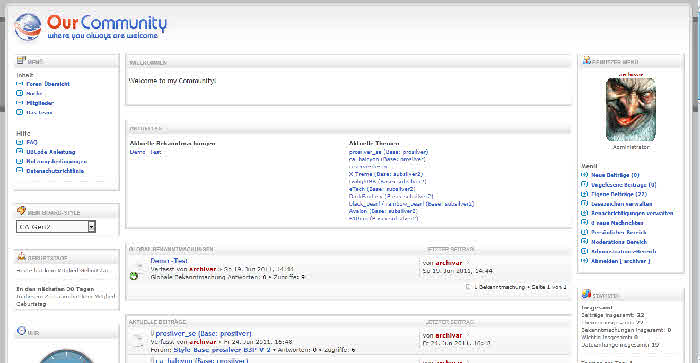The width and height of the screenshot is (700, 363).
Task: Open Neue Beiträge in the user menu
Action: (x=615, y=175)
